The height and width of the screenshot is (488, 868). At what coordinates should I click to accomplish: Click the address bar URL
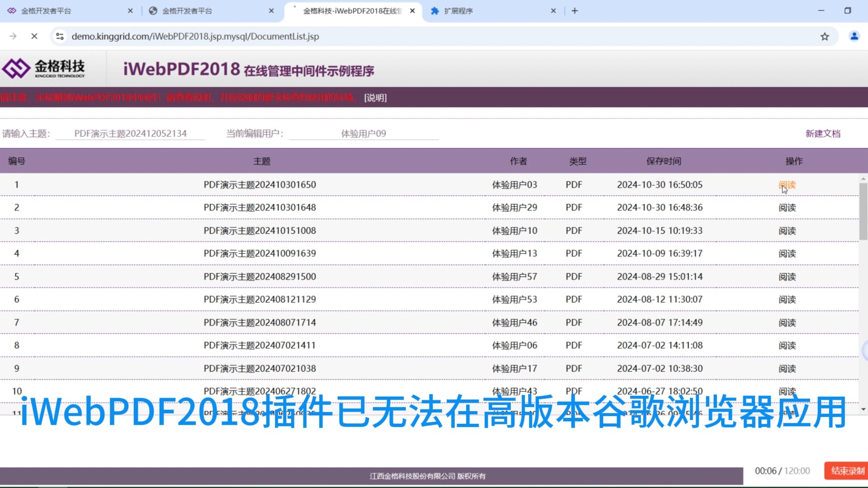click(x=194, y=36)
